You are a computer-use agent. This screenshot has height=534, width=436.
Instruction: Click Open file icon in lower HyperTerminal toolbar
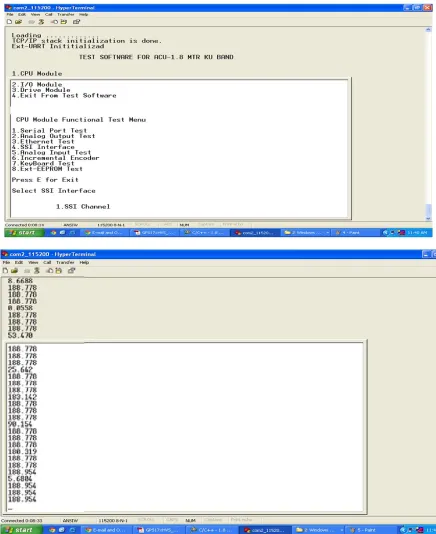tap(14, 271)
